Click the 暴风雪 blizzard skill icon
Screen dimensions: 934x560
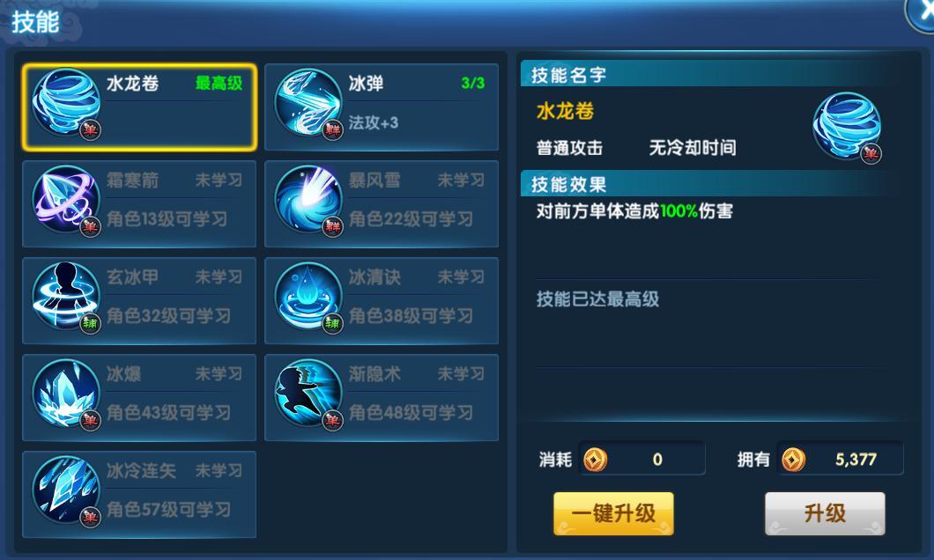point(308,200)
